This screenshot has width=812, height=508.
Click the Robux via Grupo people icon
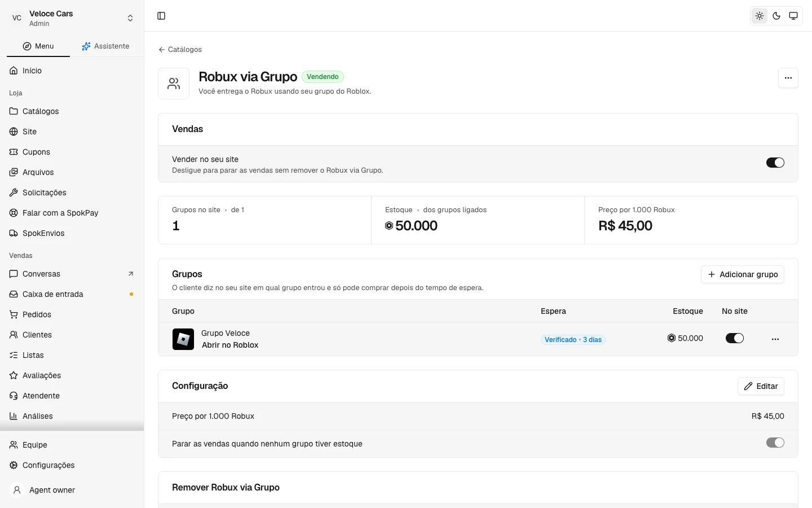pyautogui.click(x=174, y=84)
